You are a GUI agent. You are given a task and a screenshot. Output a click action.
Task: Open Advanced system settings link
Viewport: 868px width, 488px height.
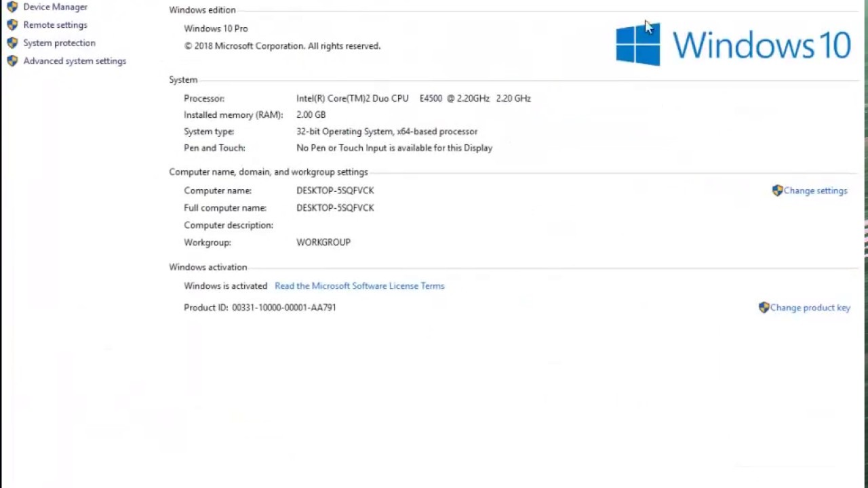(75, 61)
